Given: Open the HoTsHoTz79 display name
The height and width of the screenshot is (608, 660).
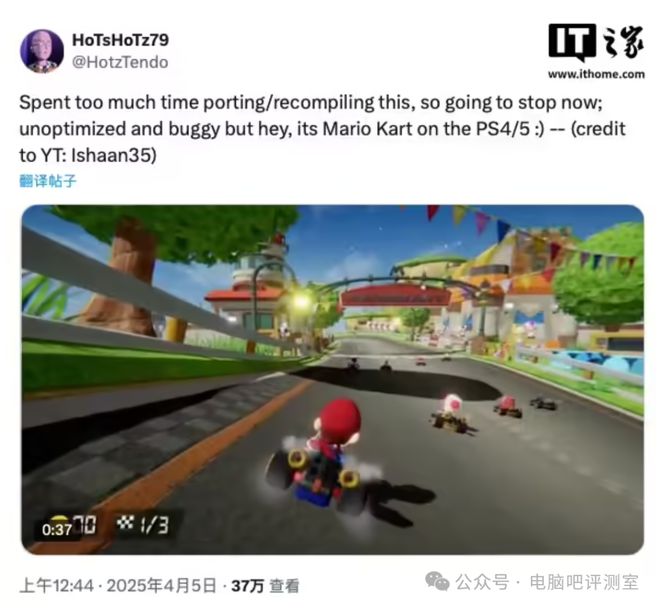Looking at the screenshot, I should [120, 40].
